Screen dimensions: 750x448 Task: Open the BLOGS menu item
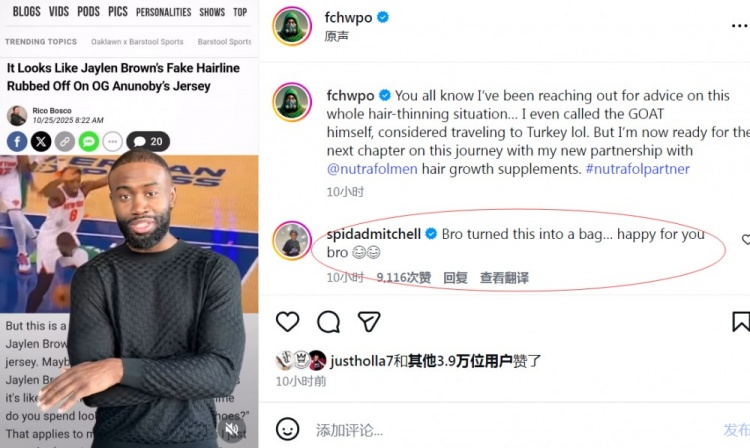[26, 11]
